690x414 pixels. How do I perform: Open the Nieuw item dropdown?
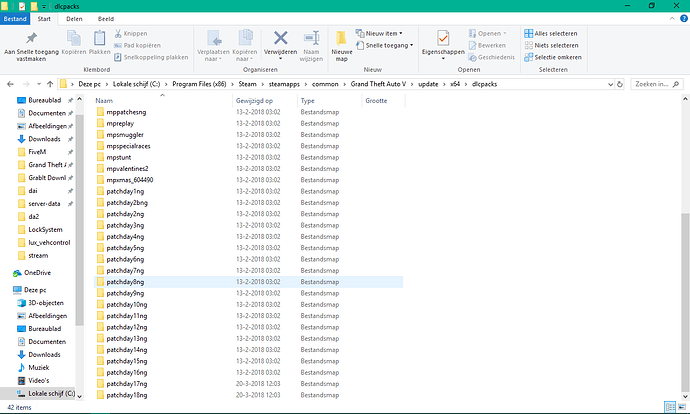379,33
